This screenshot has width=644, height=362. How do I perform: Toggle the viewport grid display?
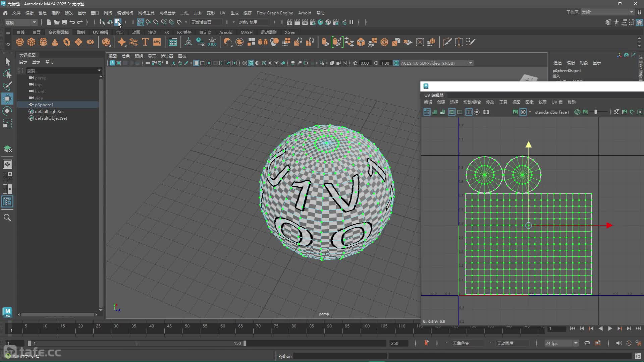point(196,63)
